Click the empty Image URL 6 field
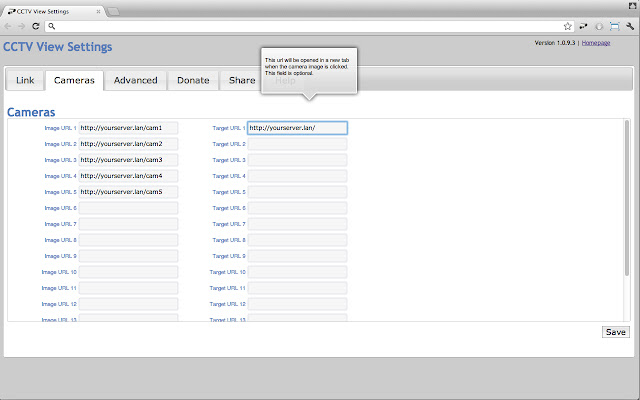Screen dimensions: 640x400 tap(128, 208)
